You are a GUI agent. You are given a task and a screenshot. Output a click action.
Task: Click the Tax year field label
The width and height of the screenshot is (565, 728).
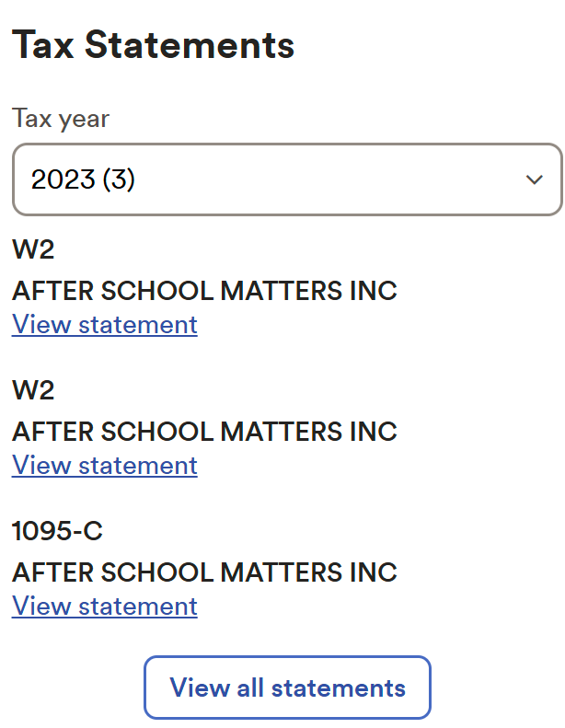61,120
